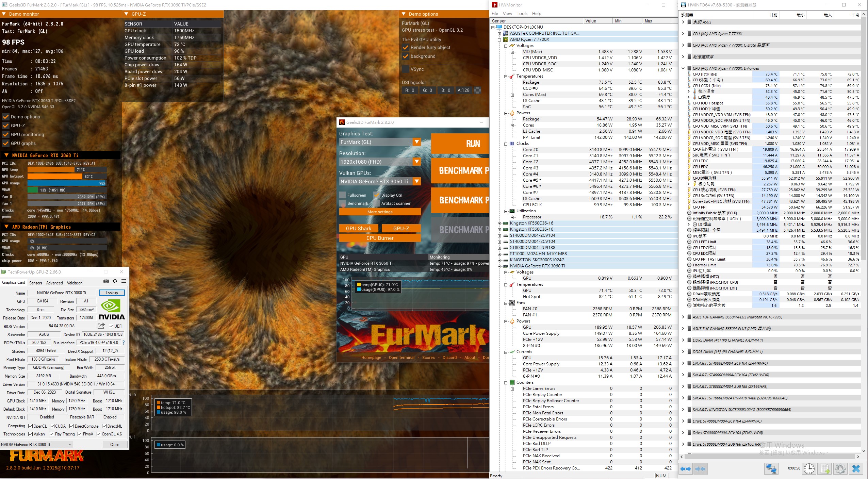Toggle UEFI checkbox in GPU-Z
The width and height of the screenshot is (868, 479).
click(111, 326)
